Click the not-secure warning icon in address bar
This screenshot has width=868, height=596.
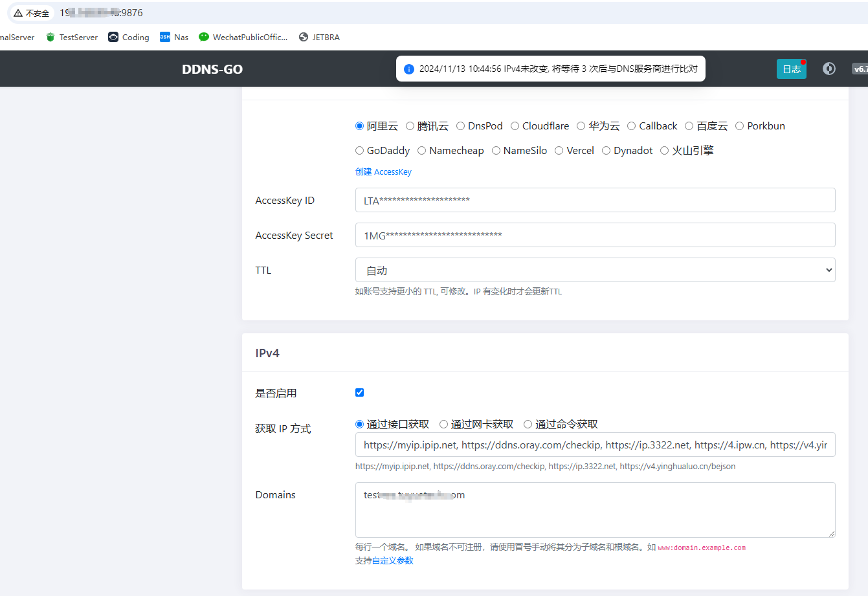(x=18, y=13)
